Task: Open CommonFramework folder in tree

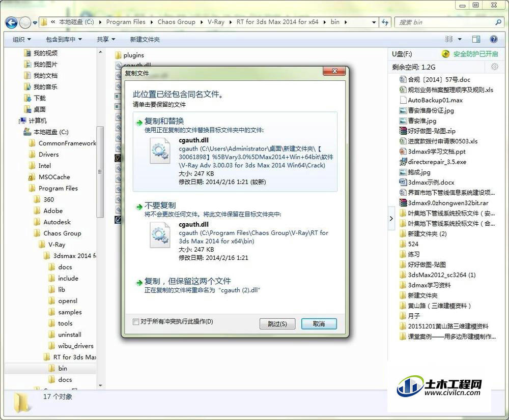Action: pos(67,143)
